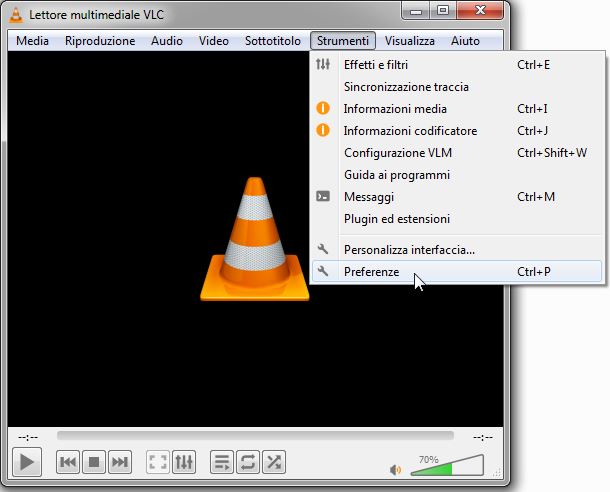Viewport: 610px width, 492px height.
Task: Mute audio with the speaker icon
Action: pos(395,470)
